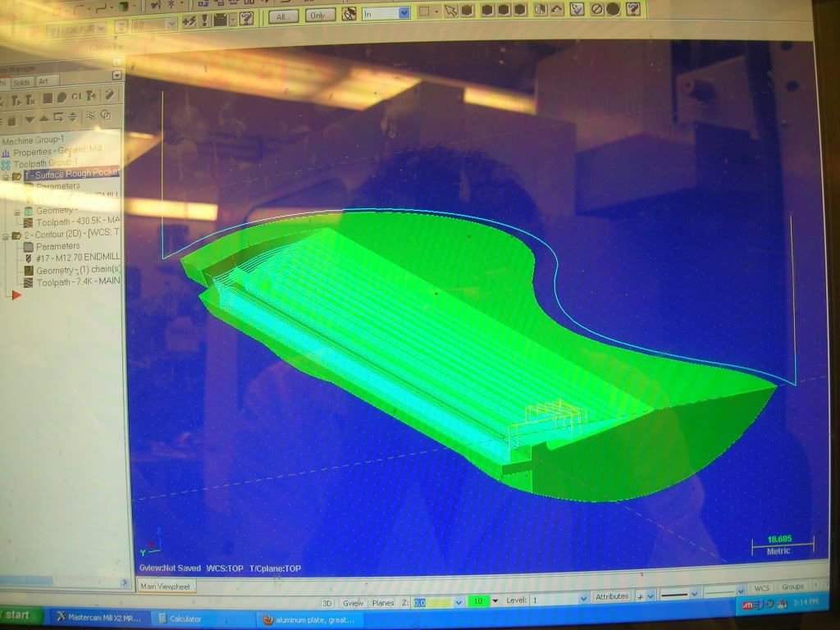Viewport: 840px width, 630px height.
Task: Select the Geometry icon under Contour (2D)
Action: [x=29, y=271]
